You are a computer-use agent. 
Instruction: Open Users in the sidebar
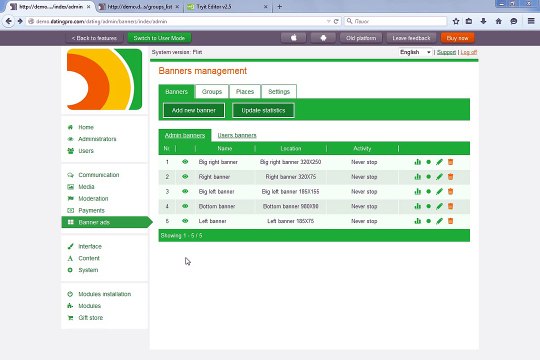coord(86,151)
